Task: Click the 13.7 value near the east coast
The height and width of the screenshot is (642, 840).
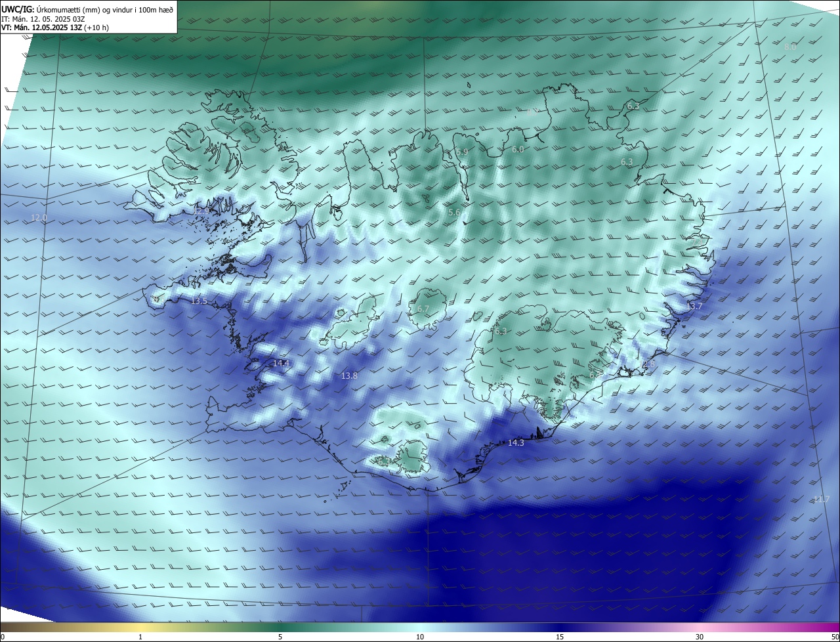Action: click(x=694, y=307)
